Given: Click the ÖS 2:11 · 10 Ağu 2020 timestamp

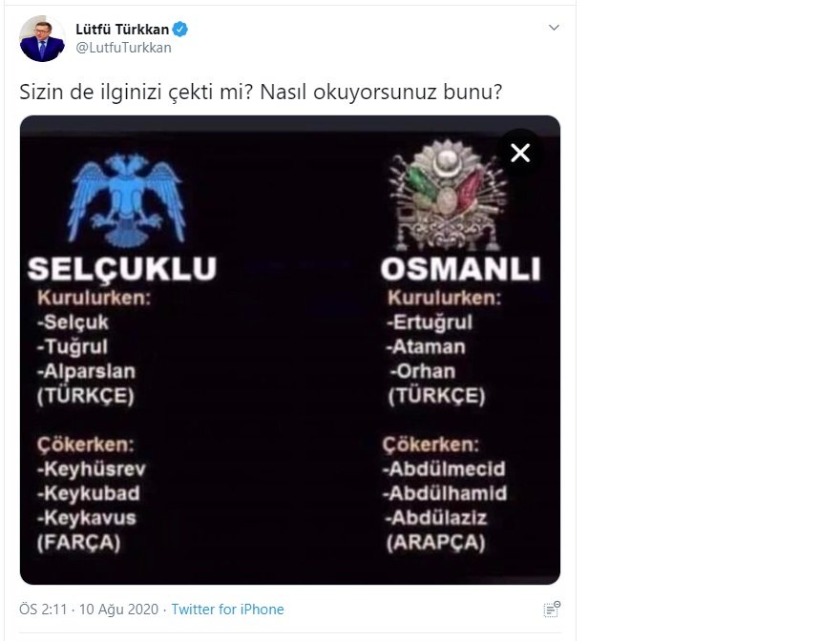Looking at the screenshot, I should (90, 610).
